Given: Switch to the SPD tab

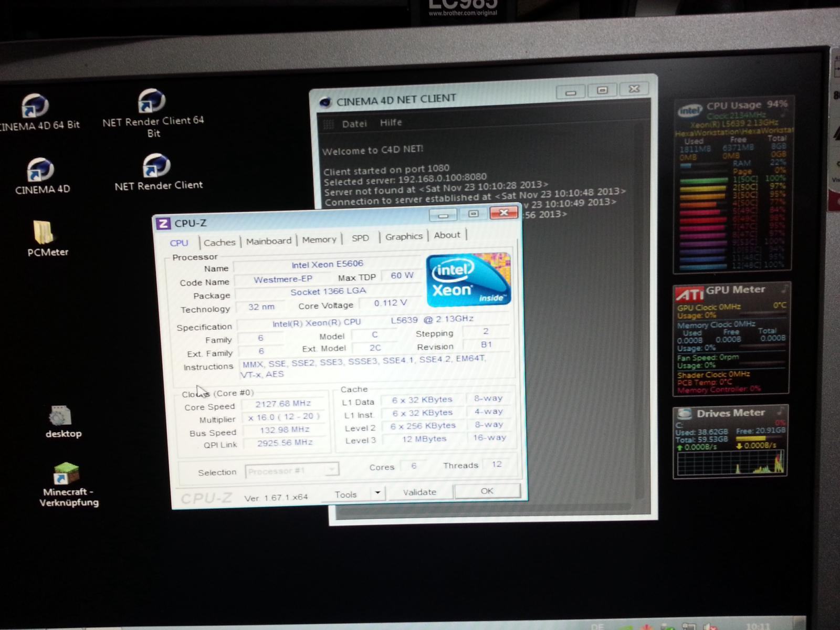Looking at the screenshot, I should pyautogui.click(x=360, y=238).
